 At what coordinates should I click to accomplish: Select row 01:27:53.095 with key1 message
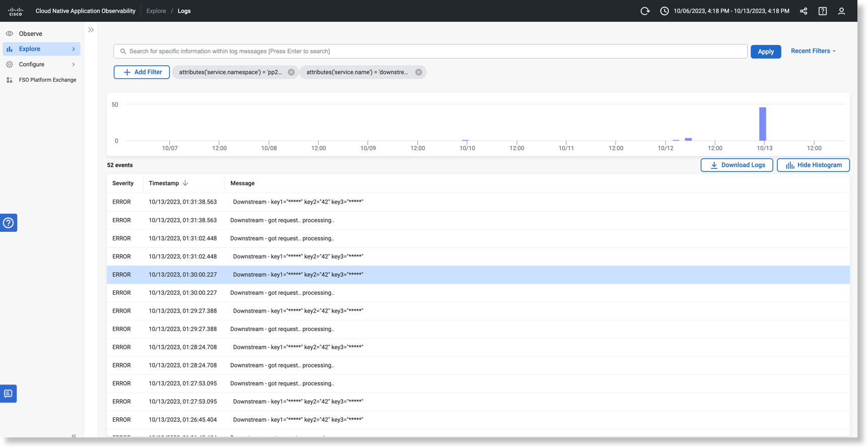pos(478,402)
